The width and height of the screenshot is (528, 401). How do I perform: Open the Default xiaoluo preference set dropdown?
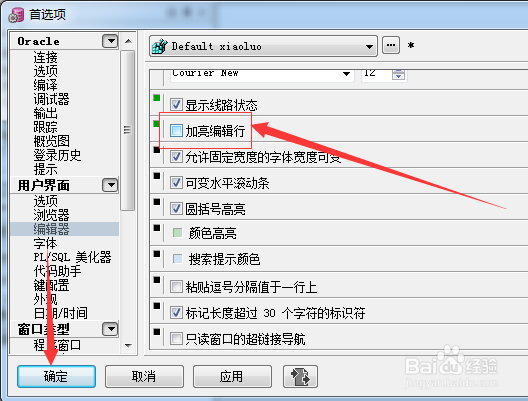[369, 46]
